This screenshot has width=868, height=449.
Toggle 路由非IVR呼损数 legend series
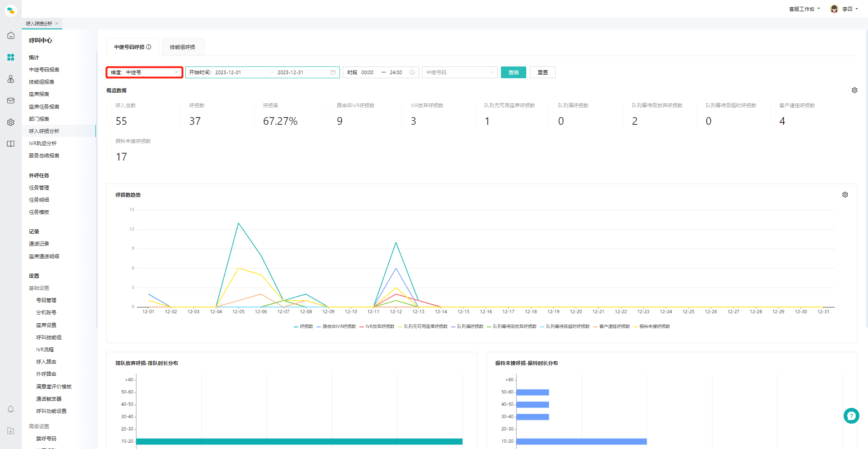pos(336,326)
